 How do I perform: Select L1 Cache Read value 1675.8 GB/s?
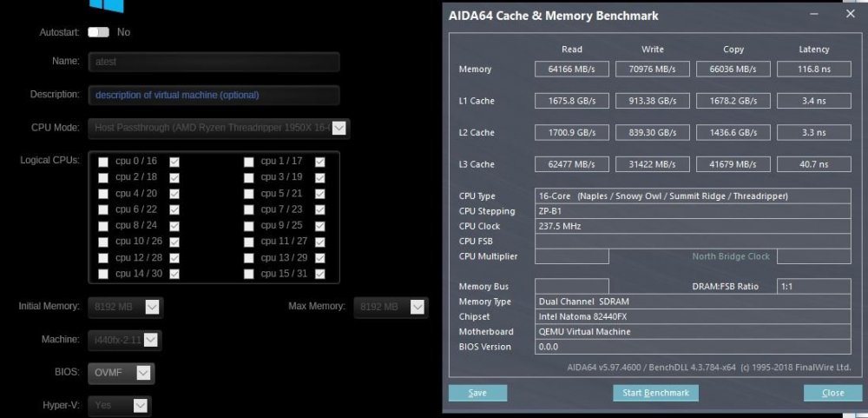pyautogui.click(x=572, y=101)
